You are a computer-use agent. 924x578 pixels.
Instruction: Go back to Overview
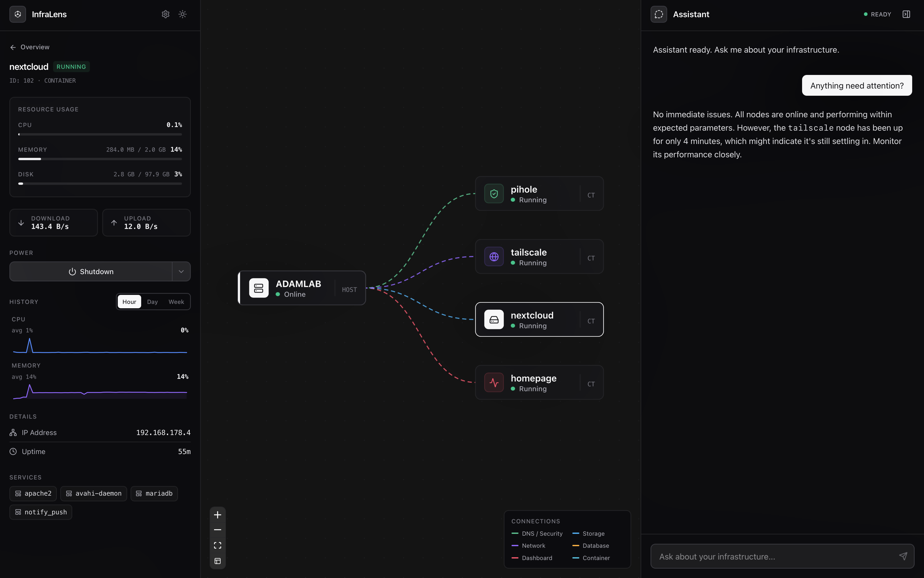[30, 47]
